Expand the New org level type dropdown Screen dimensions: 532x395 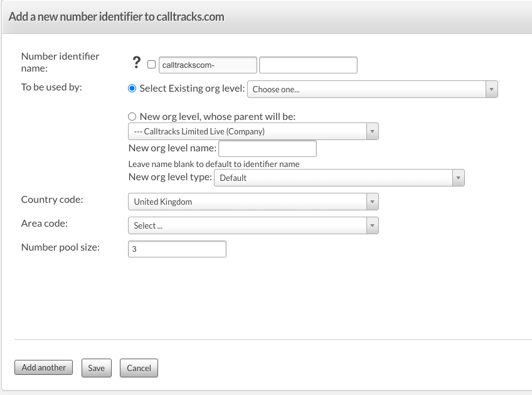[339, 178]
